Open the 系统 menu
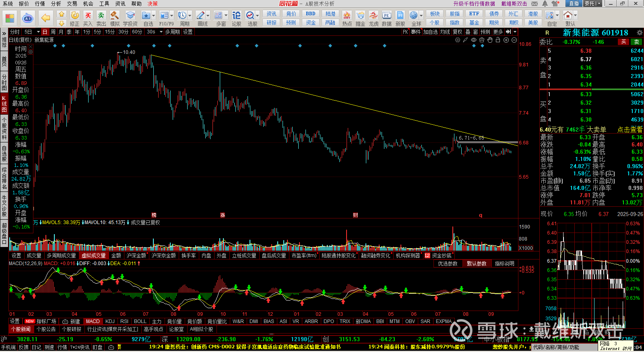The image size is (644, 352). click(8, 4)
